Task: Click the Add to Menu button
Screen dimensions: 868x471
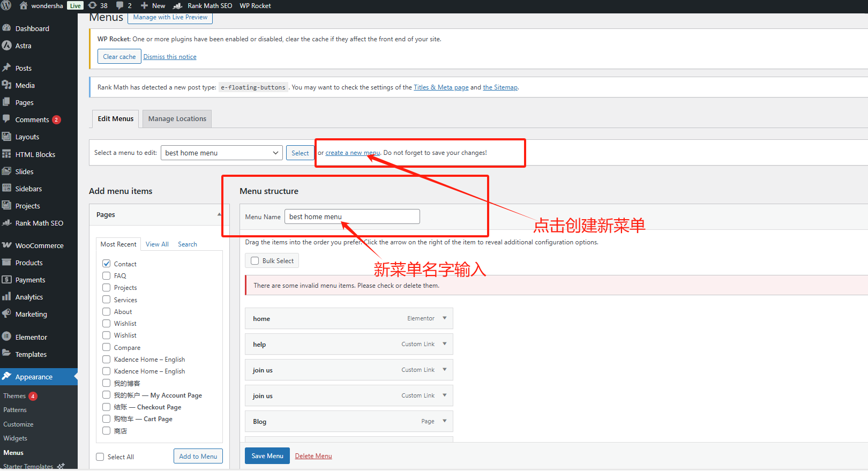Action: click(198, 457)
